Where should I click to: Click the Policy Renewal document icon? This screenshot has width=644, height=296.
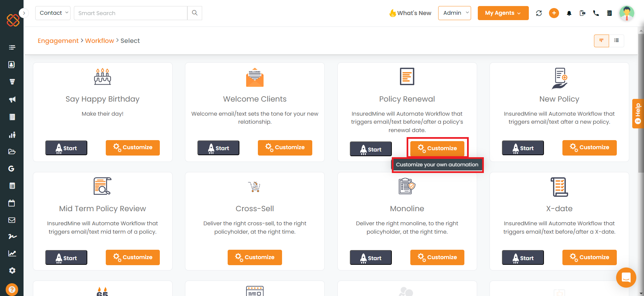click(x=407, y=76)
